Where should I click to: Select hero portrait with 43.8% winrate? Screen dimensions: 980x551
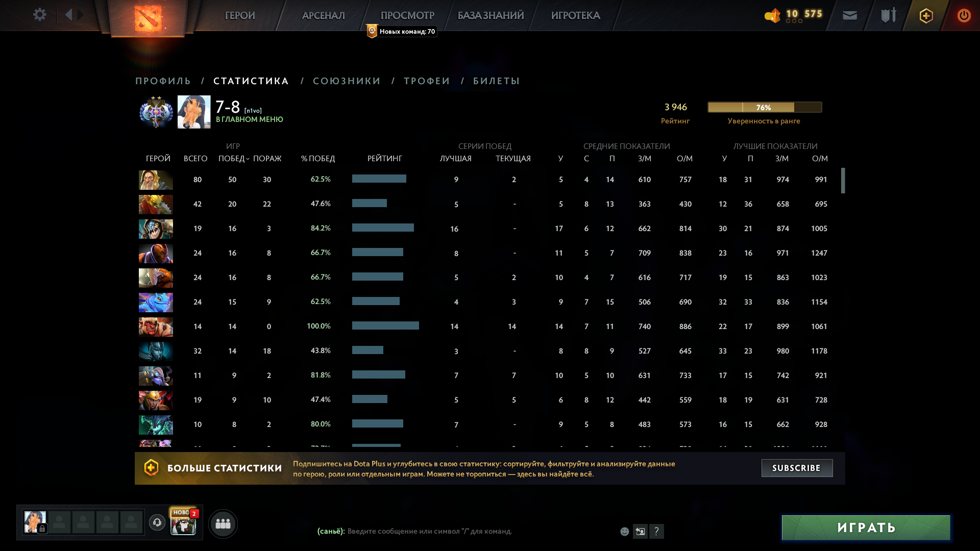pos(156,351)
